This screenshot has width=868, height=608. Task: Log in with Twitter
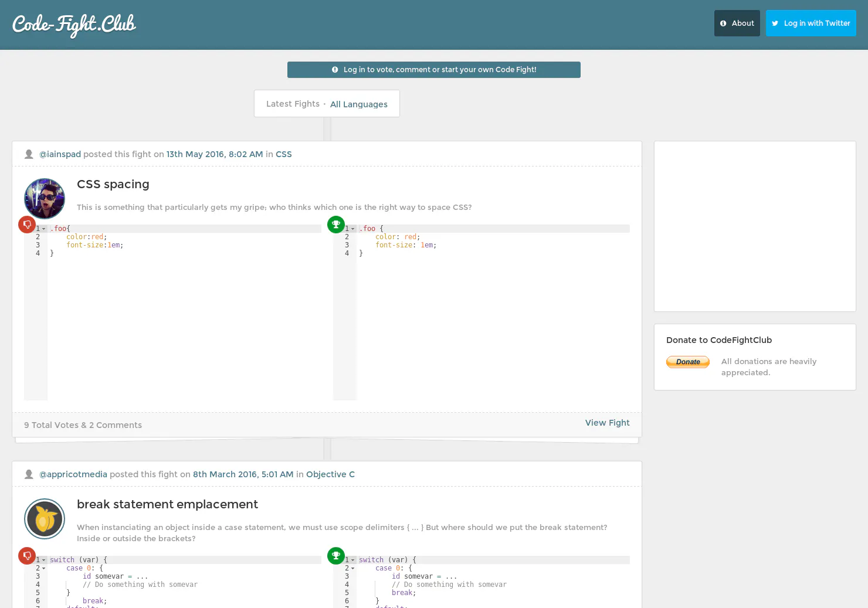point(811,23)
